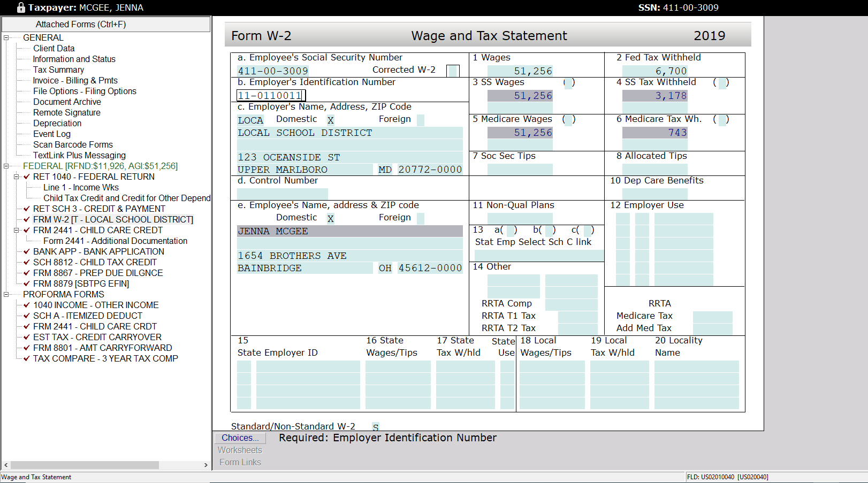Toggle the employee Domestic address box
868x483 pixels.
(x=331, y=218)
